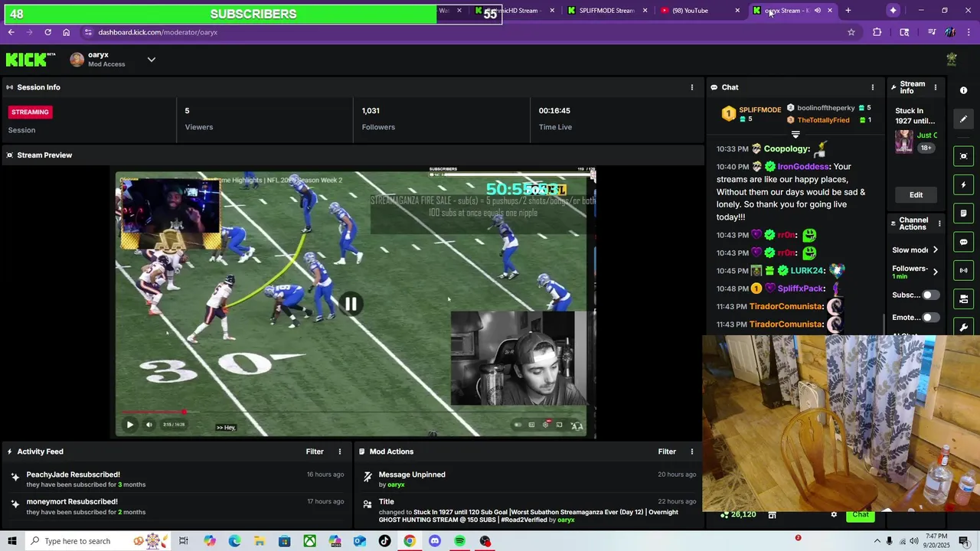This screenshot has width=980, height=551.
Task: Click username IronGoddess in chat
Action: [803, 167]
